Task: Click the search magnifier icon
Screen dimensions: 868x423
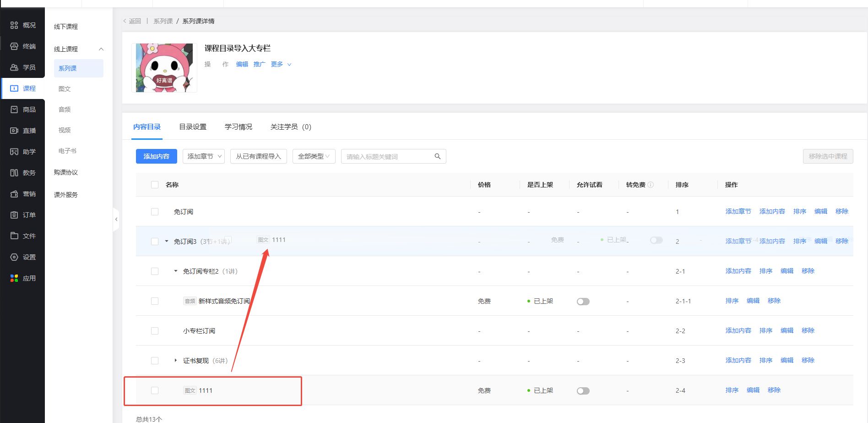Action: click(437, 156)
